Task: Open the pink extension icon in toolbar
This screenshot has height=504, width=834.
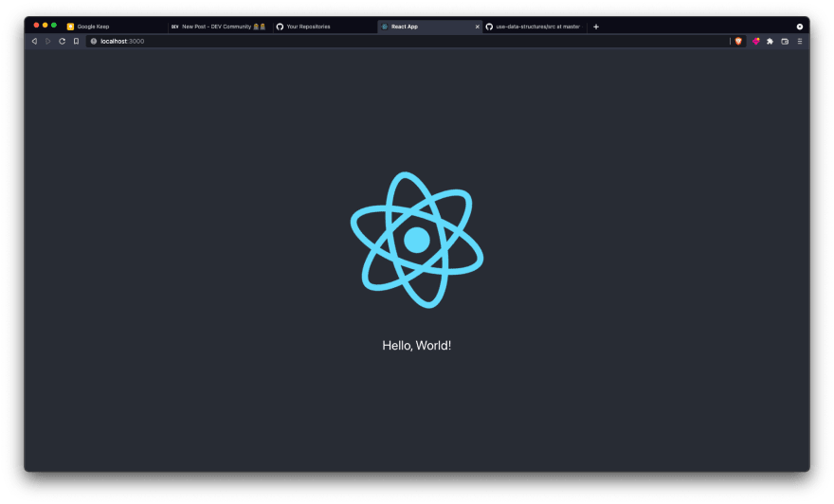Action: [x=756, y=41]
